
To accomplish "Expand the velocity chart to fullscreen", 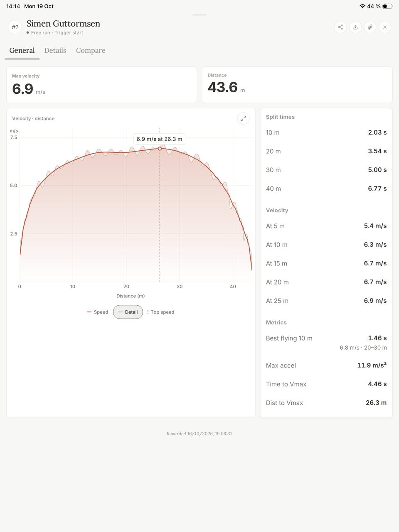I will 243,118.
